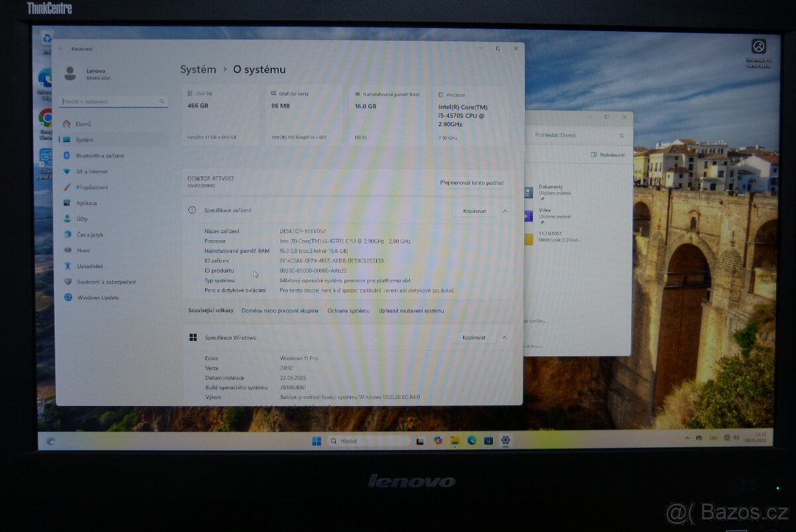The width and height of the screenshot is (796, 532).
Task: Click the Účty person icon
Action: (x=67, y=219)
